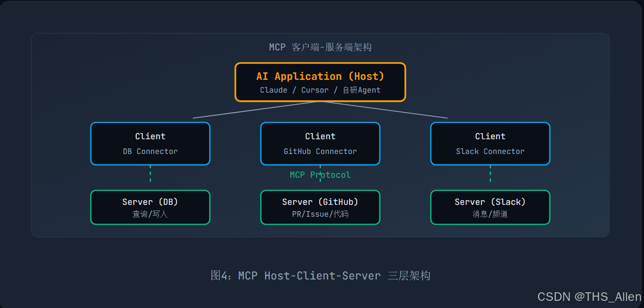Click the 'PR/Issue/代码' text
The image size is (644, 308).
coord(320,214)
